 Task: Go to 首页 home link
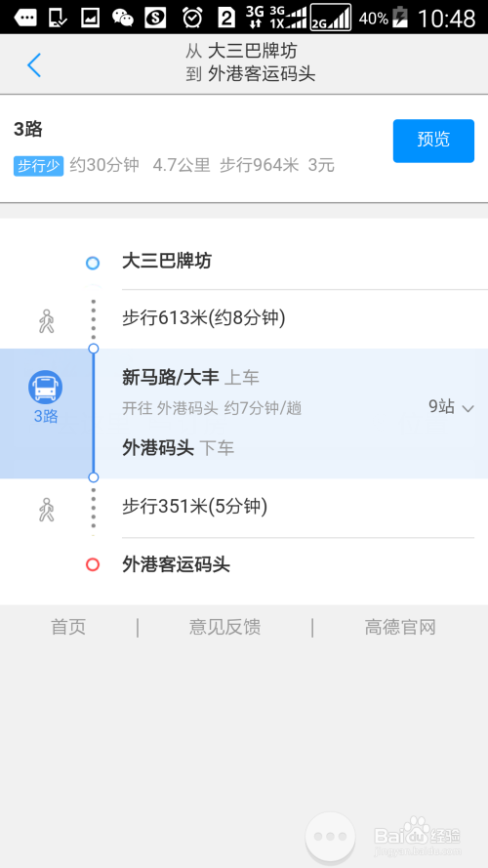tap(68, 627)
